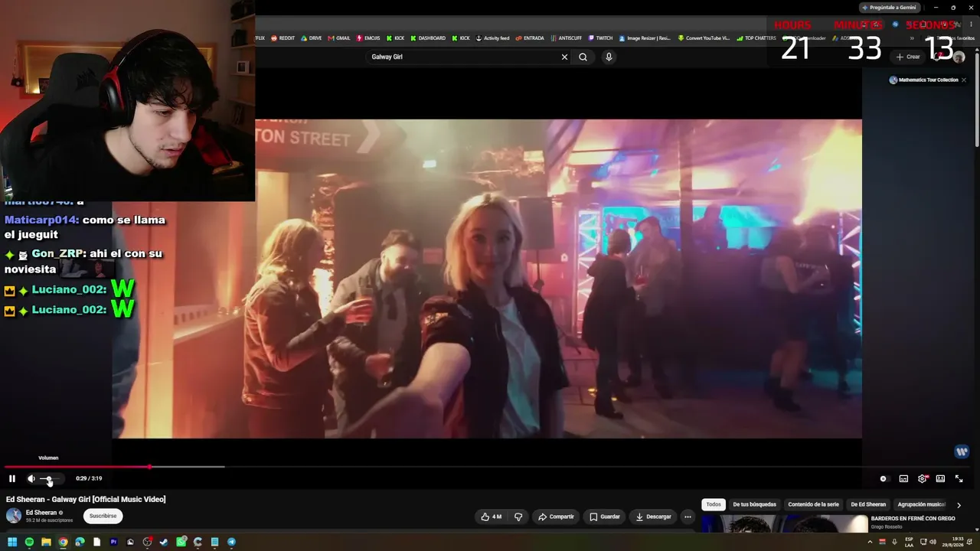980x551 pixels.
Task: Share the video via Compartir
Action: pos(556,517)
